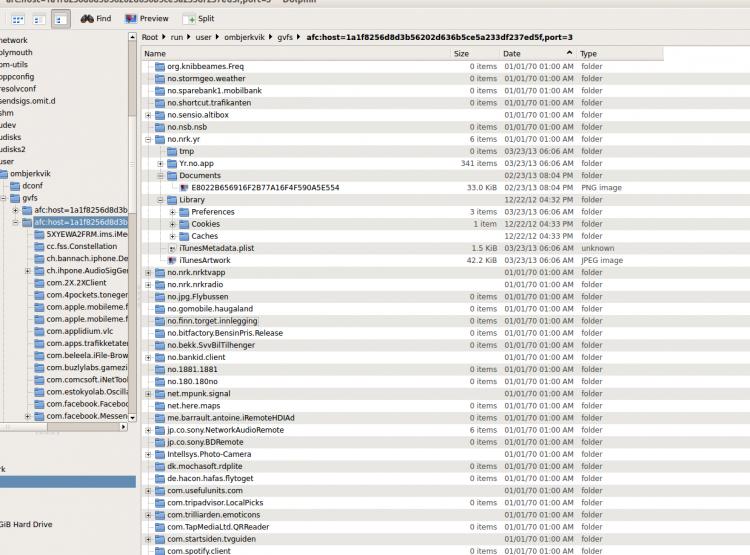Click the no.1881.1881 folder icon
Viewport: 750px width, 555px height.
tap(160, 369)
